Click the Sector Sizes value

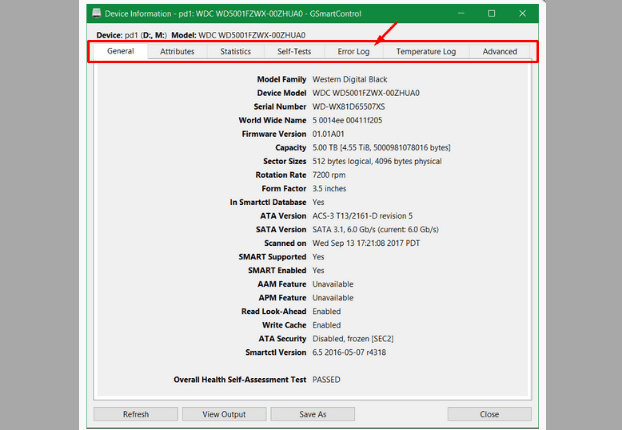tap(377, 161)
